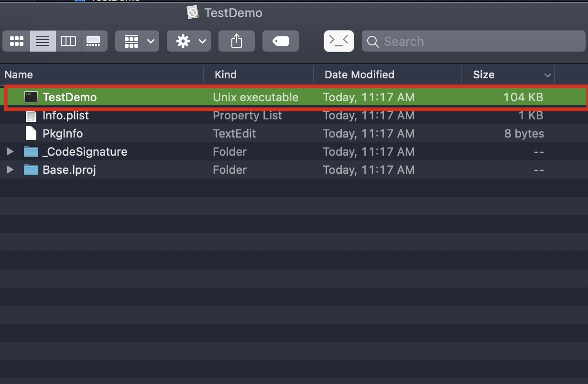Open the gear action menu
Screen dimensions: 588x384
point(189,41)
